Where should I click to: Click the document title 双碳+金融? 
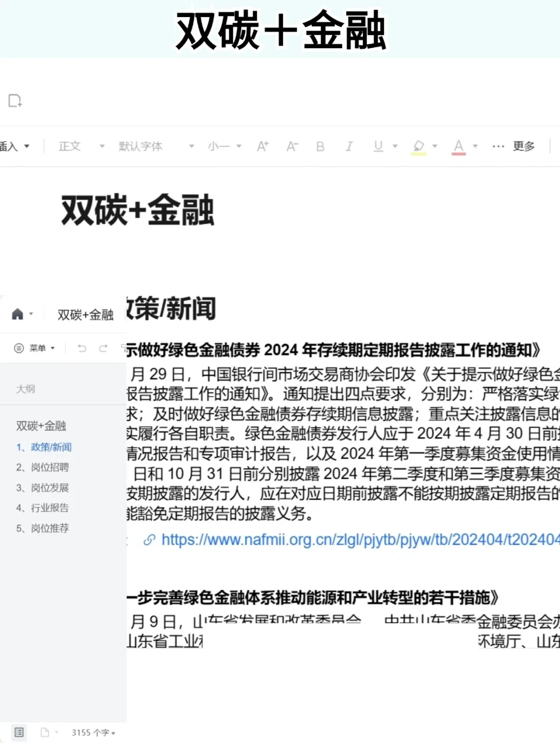(137, 210)
